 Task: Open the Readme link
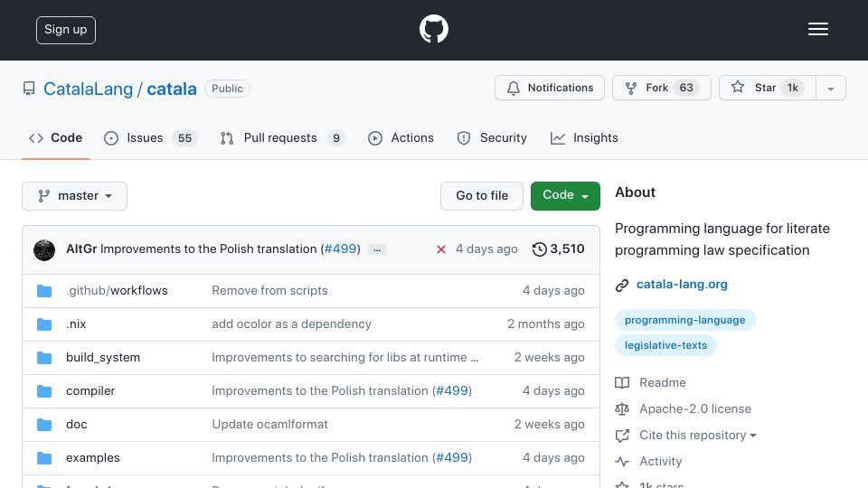tap(662, 383)
